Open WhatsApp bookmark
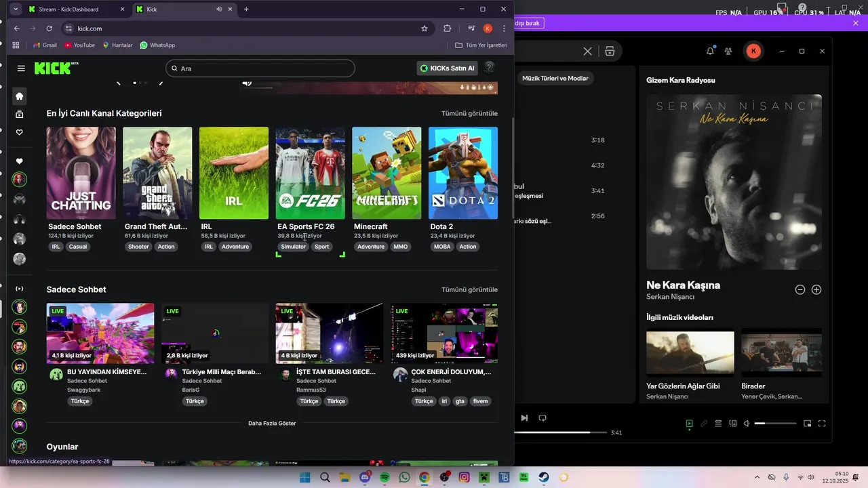This screenshot has width=868, height=488. click(x=157, y=45)
